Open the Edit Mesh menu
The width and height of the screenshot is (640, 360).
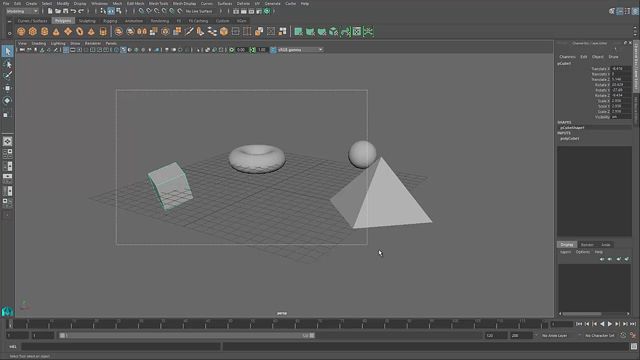pos(136,3)
